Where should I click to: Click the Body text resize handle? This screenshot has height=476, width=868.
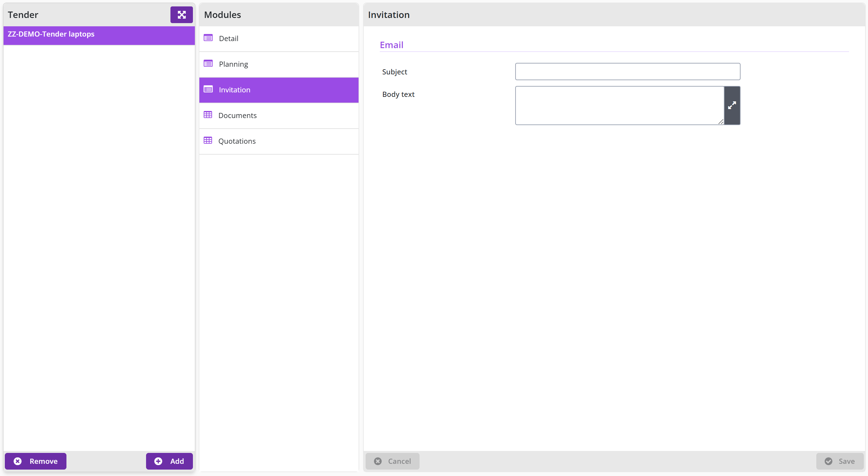(x=721, y=122)
